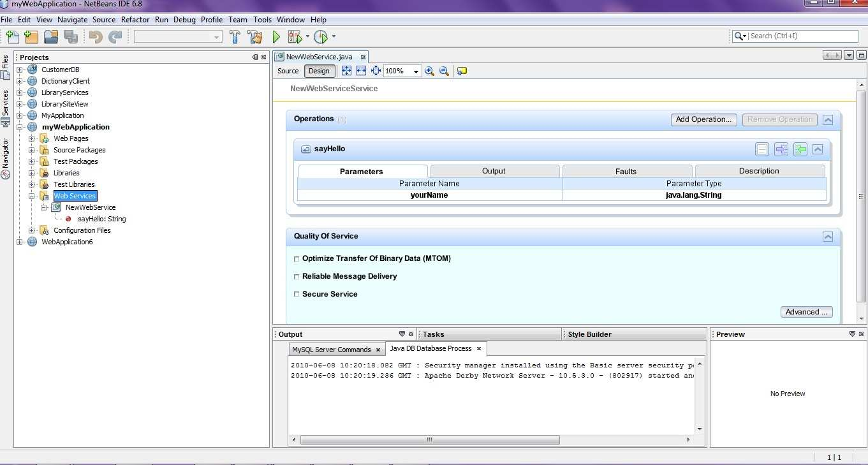Click the output horizontal scrollbar thumb
Viewport: 868px width, 465px height.
[x=430, y=439]
